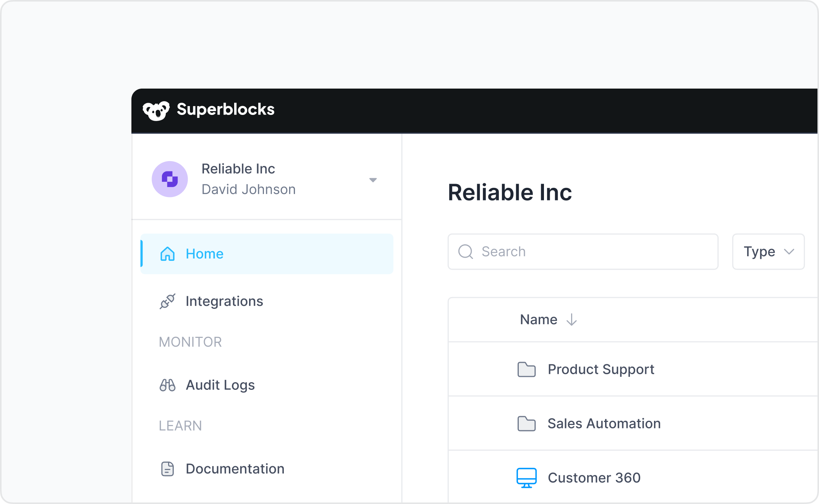
Task: Open the Customer 360 application
Action: [594, 478]
